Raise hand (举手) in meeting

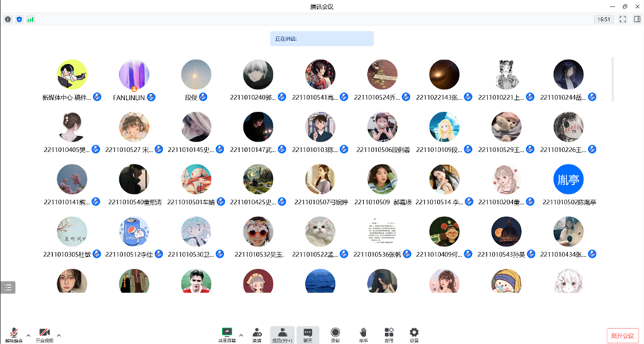click(x=363, y=334)
